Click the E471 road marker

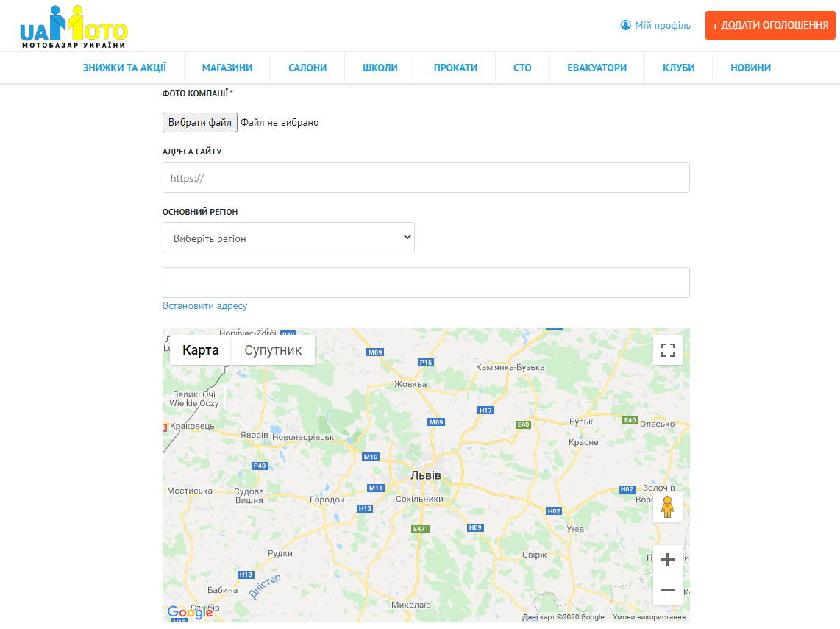421,529
